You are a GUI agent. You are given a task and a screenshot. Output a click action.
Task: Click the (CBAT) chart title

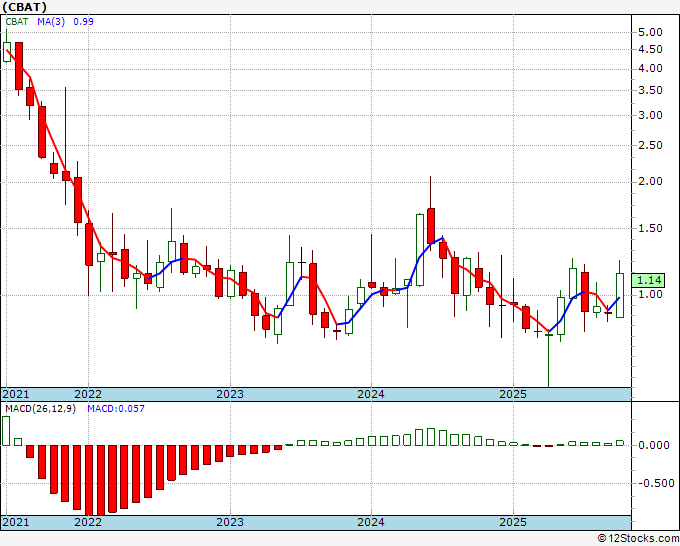24,7
